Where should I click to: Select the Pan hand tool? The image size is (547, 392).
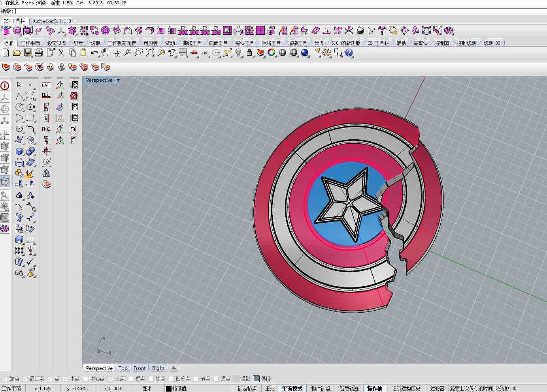click(x=105, y=53)
